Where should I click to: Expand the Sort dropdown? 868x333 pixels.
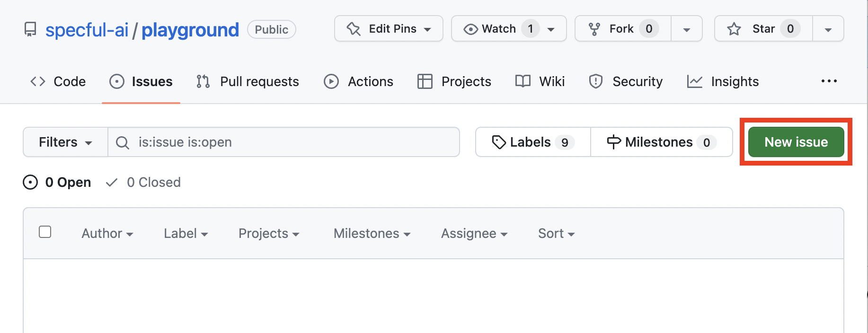556,233
